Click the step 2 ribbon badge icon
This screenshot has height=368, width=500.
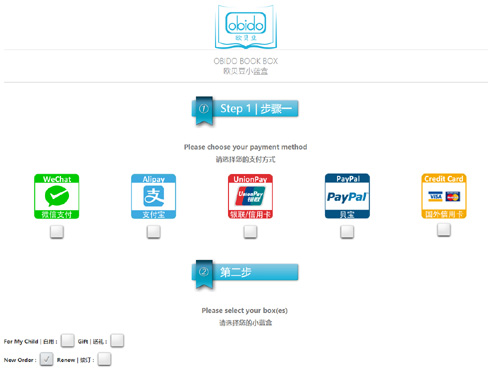(204, 274)
